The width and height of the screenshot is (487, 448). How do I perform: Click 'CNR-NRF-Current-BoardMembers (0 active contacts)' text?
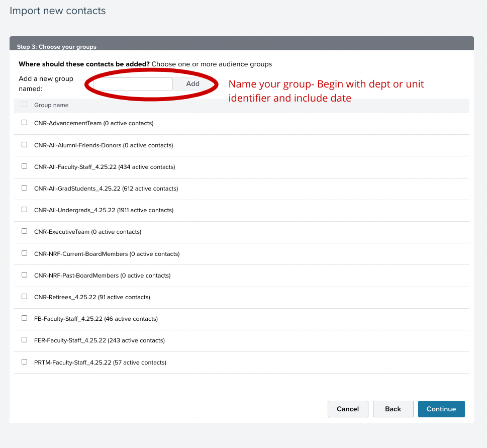107,254
